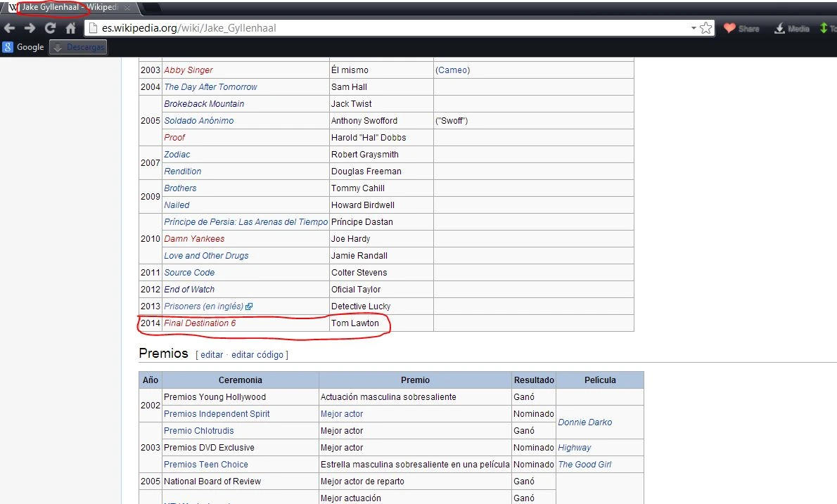The width and height of the screenshot is (837, 504).
Task: Select Premios Young Hollywood cell
Action: [241, 397]
